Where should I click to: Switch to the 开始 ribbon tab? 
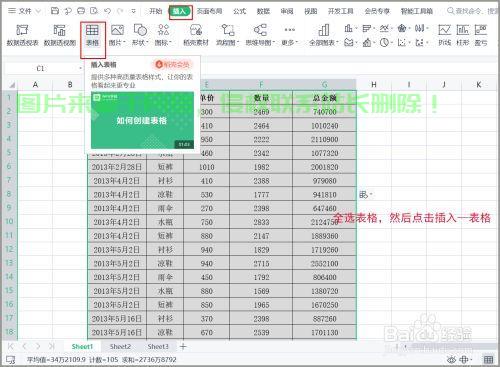[x=155, y=11]
